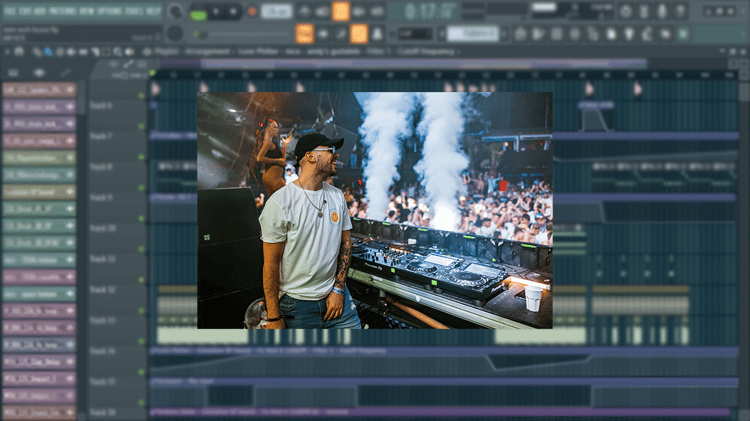This screenshot has height=421, width=750.
Task: Open the pattern selector dropdown
Action: pyautogui.click(x=473, y=33)
